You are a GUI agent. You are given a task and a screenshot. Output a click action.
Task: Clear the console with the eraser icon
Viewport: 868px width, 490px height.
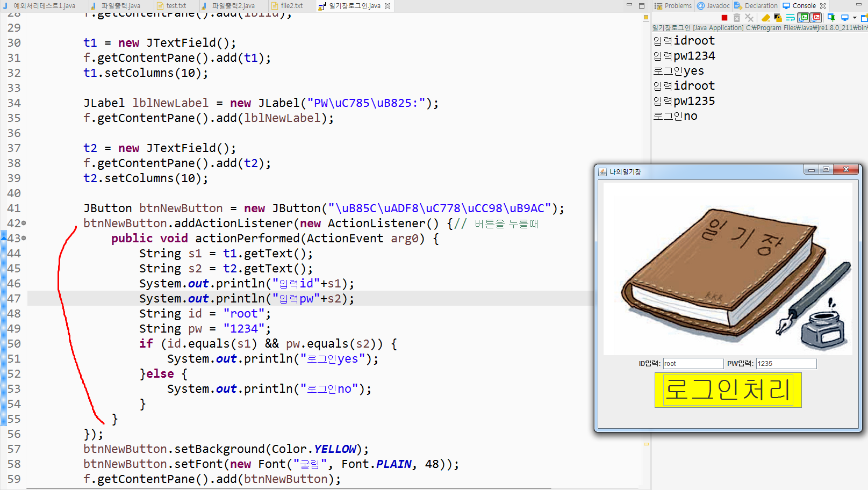(x=766, y=18)
